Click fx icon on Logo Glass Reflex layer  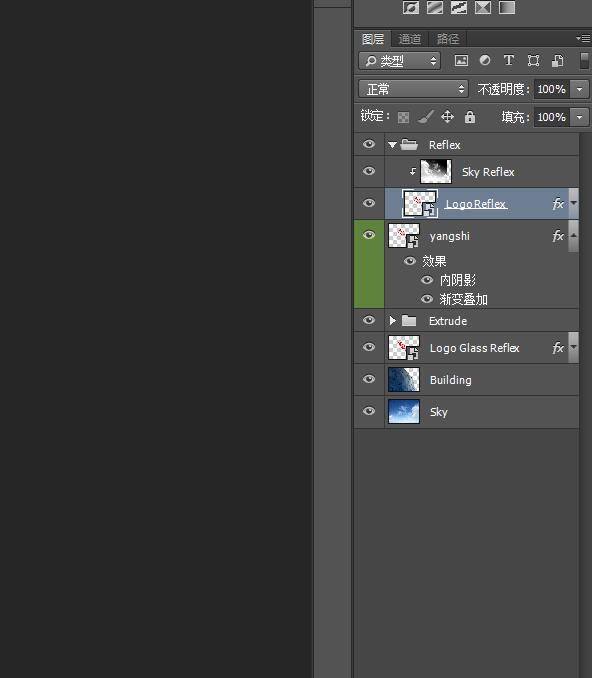pyautogui.click(x=558, y=348)
